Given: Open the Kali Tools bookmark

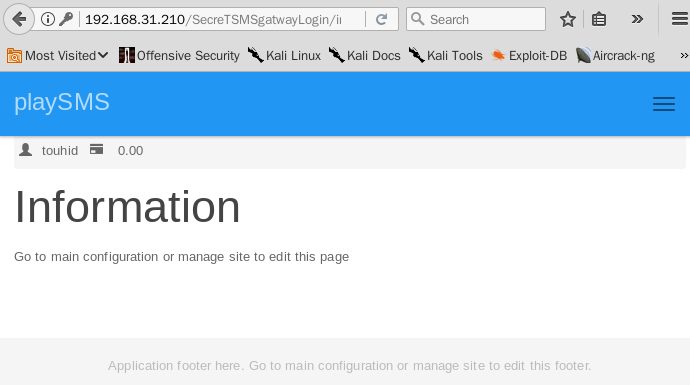Looking at the screenshot, I should click(445, 56).
